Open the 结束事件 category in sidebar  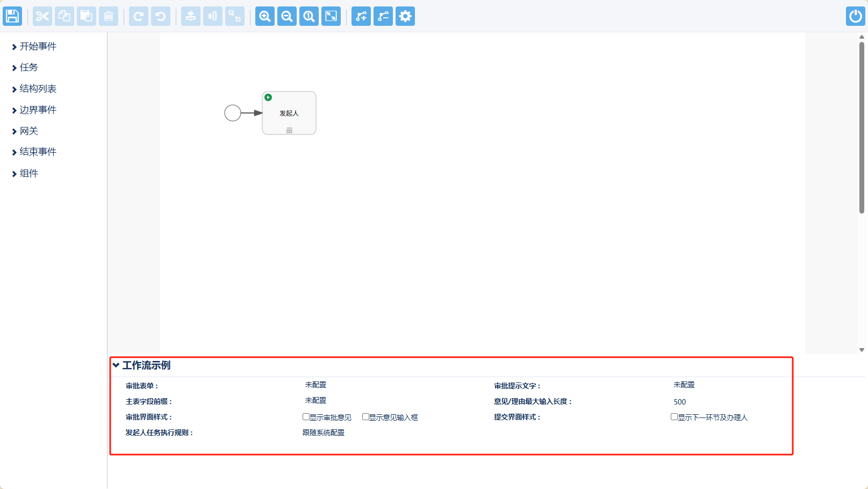(38, 152)
